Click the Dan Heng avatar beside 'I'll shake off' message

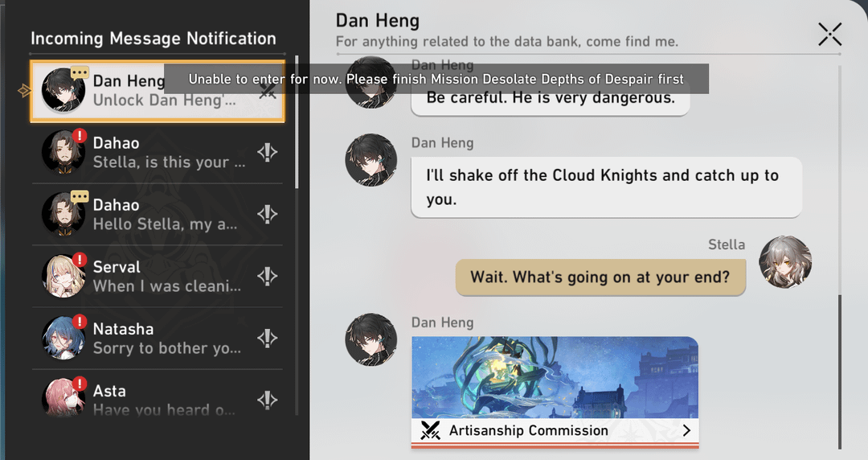point(371,159)
